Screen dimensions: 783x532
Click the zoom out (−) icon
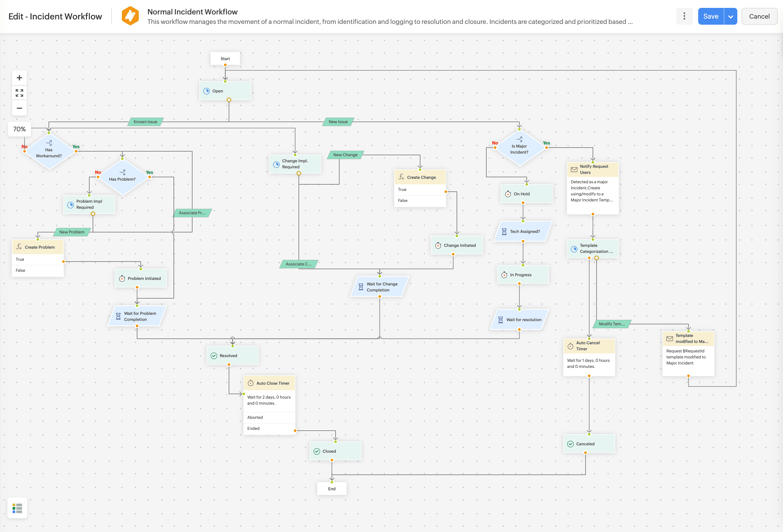19,108
